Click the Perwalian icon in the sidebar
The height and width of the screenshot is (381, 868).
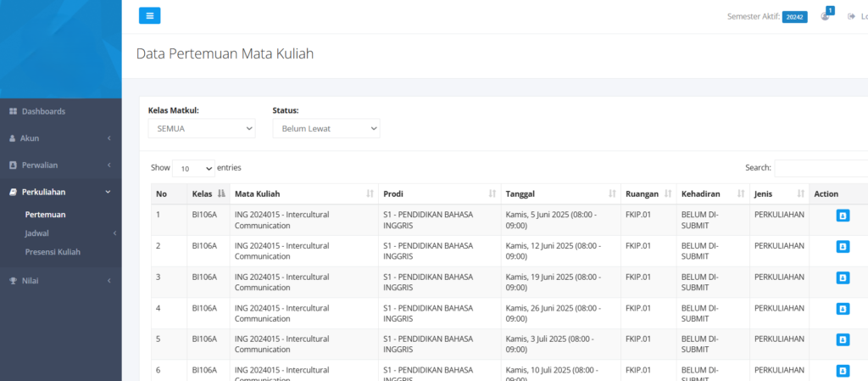tap(14, 165)
